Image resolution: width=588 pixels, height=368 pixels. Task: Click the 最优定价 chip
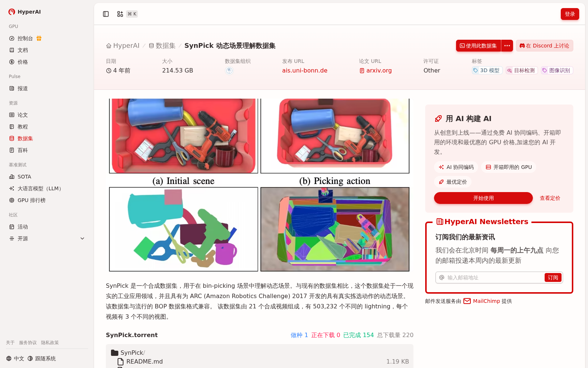pos(453,182)
